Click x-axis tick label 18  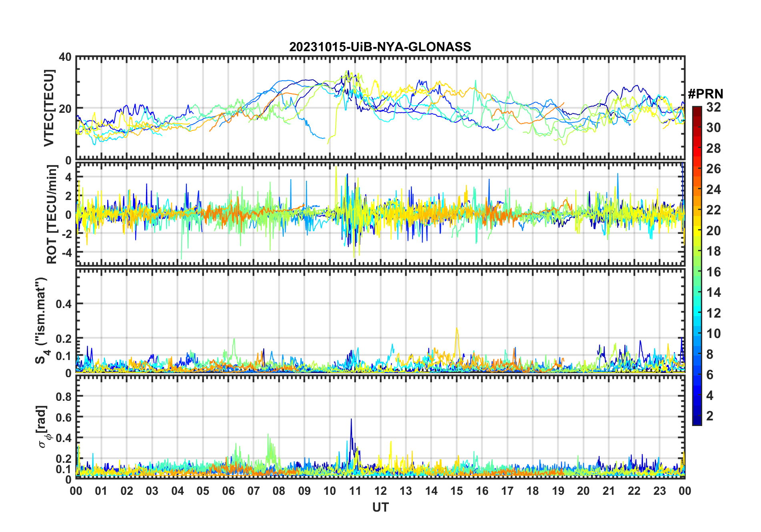point(533,491)
